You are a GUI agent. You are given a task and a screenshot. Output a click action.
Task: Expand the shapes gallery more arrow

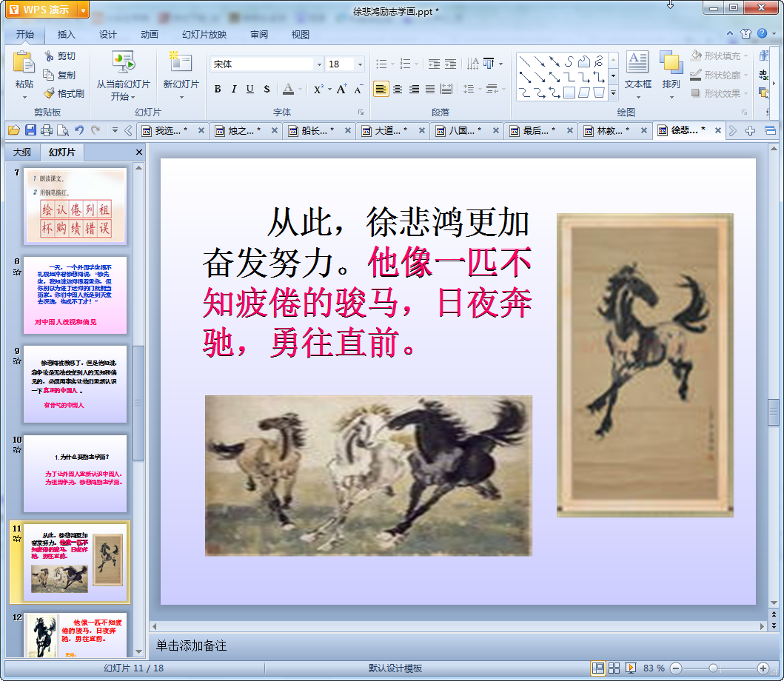tap(614, 93)
